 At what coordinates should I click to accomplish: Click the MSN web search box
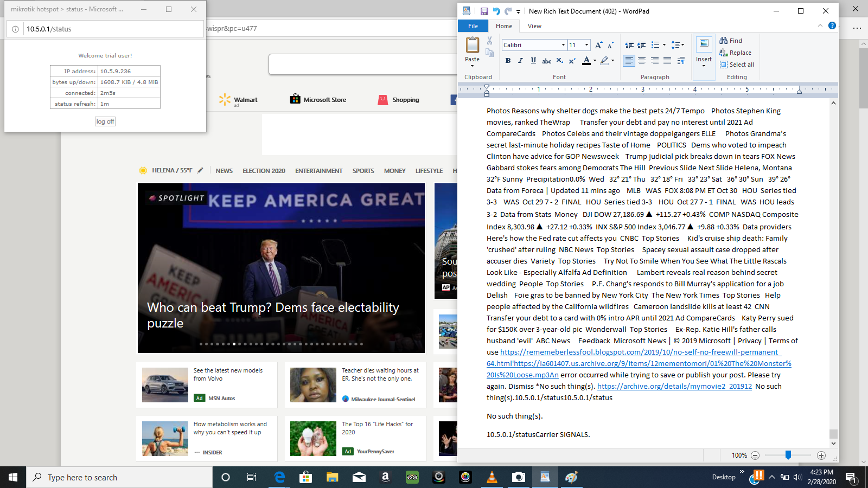(x=363, y=64)
